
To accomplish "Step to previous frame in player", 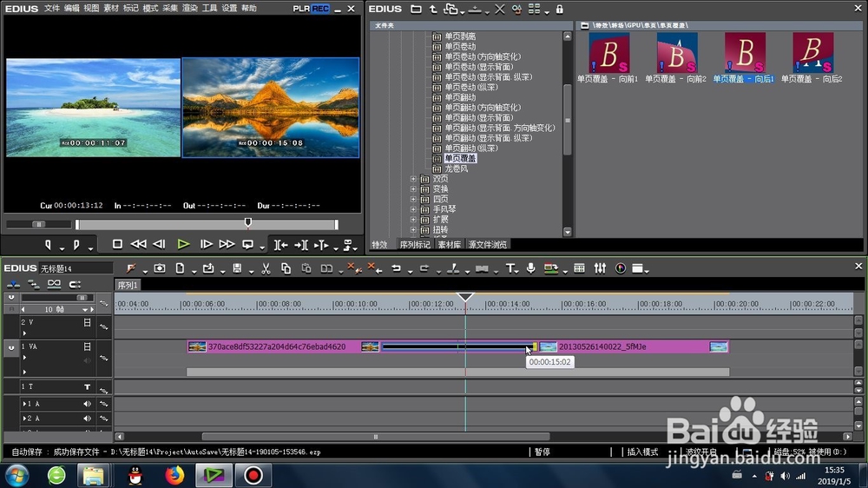I will 160,244.
